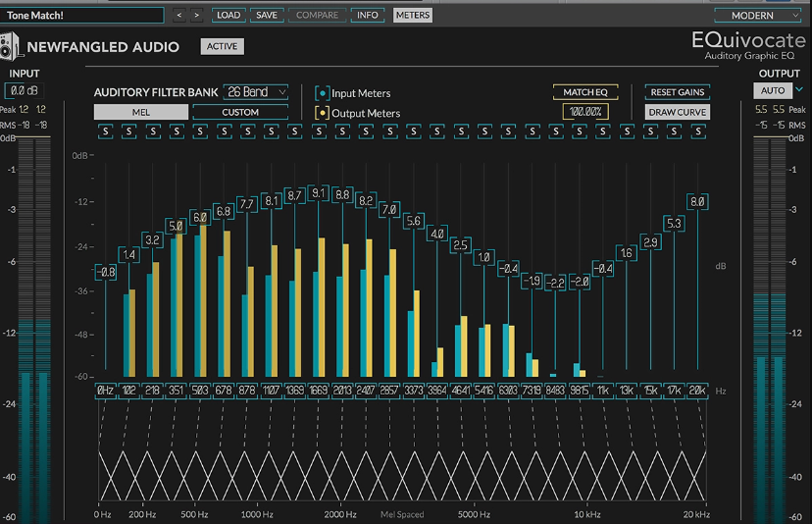Viewport: 812px width, 524px height.
Task: Click the DRAW CURVE button
Action: [678, 112]
